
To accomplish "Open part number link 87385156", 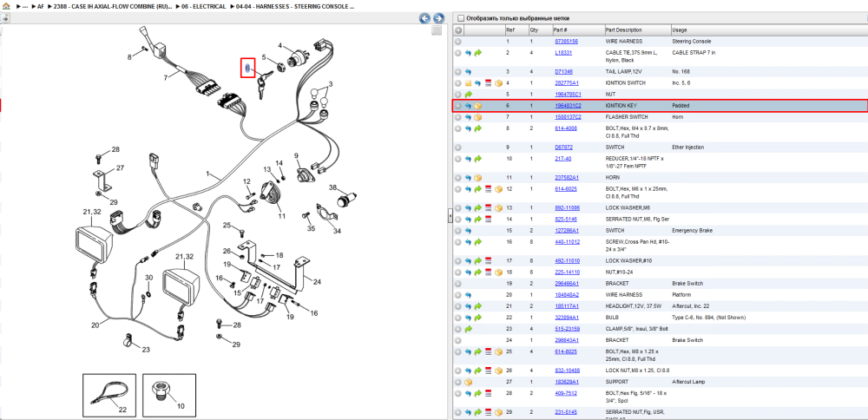I will (x=566, y=42).
